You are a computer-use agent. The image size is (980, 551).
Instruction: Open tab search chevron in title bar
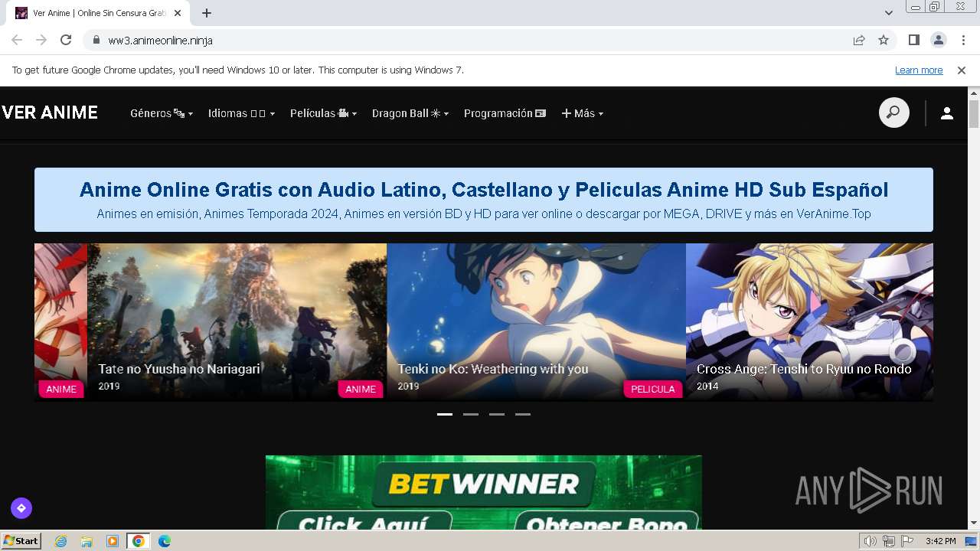(x=888, y=13)
